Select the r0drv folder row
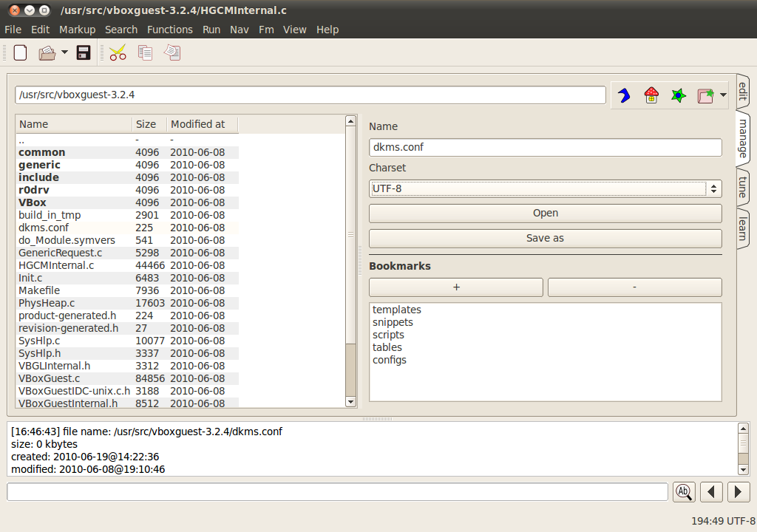The height and width of the screenshot is (532, 757). coord(127,190)
